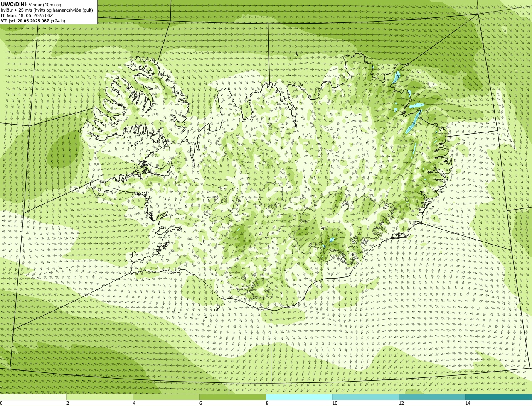The width and height of the screenshot is (532, 406).
Task: Click the 2–4 m/s light green legend swatch
Action: [x=100, y=397]
